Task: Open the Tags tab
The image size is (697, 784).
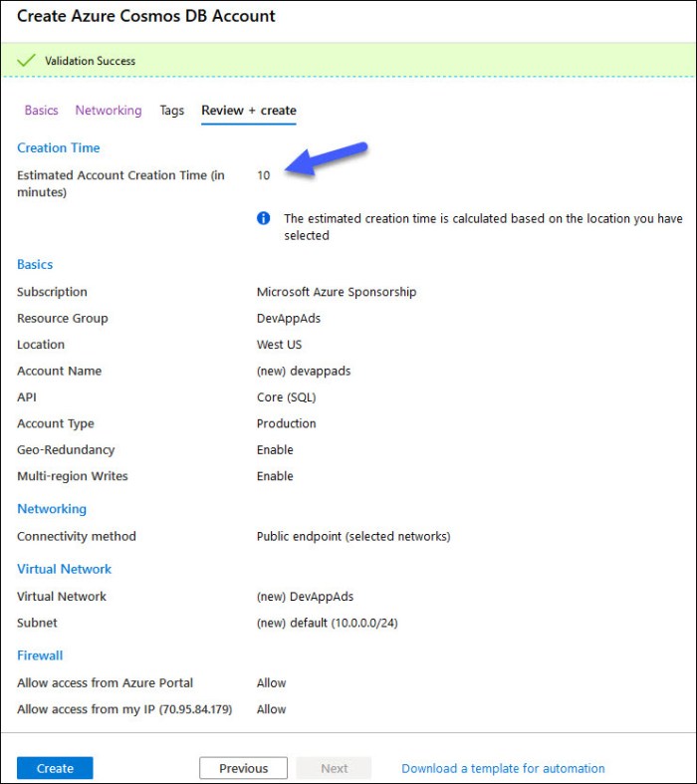Action: 172,110
